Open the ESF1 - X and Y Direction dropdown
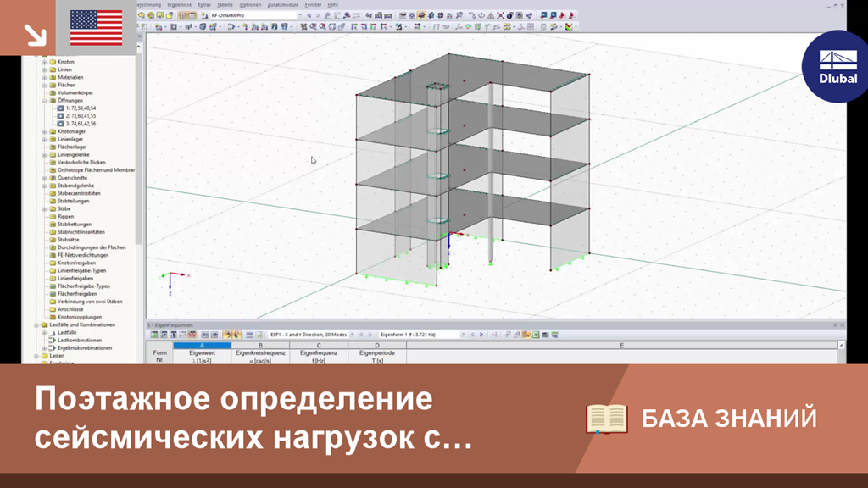 352,335
